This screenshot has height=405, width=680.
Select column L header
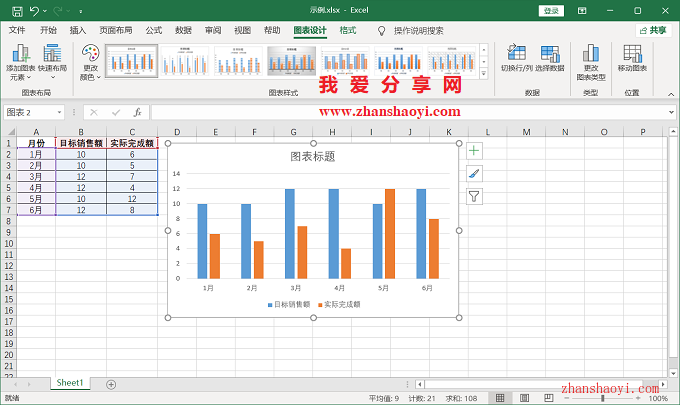487,132
